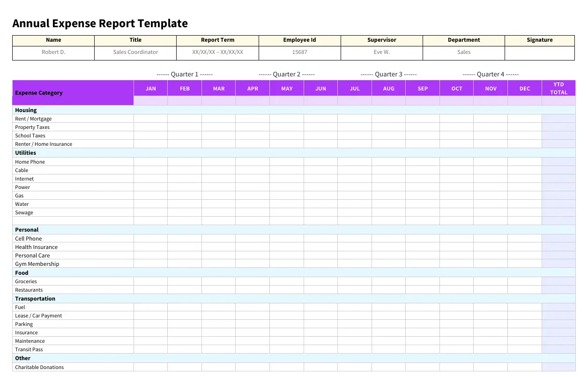
Task: Select the Groceries row under Food
Action: [x=26, y=281]
